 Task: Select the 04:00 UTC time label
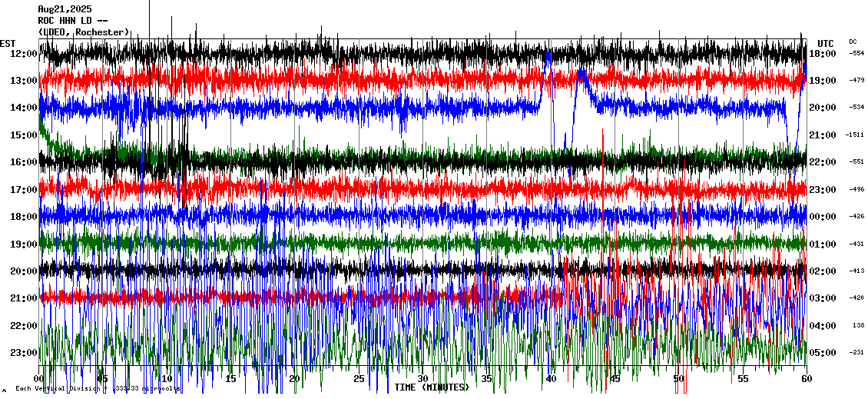(823, 326)
